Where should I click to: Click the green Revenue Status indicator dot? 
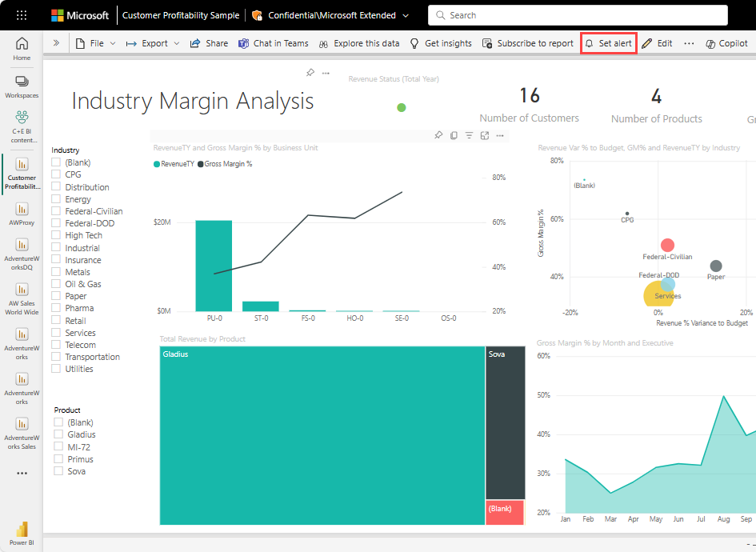tap(401, 107)
